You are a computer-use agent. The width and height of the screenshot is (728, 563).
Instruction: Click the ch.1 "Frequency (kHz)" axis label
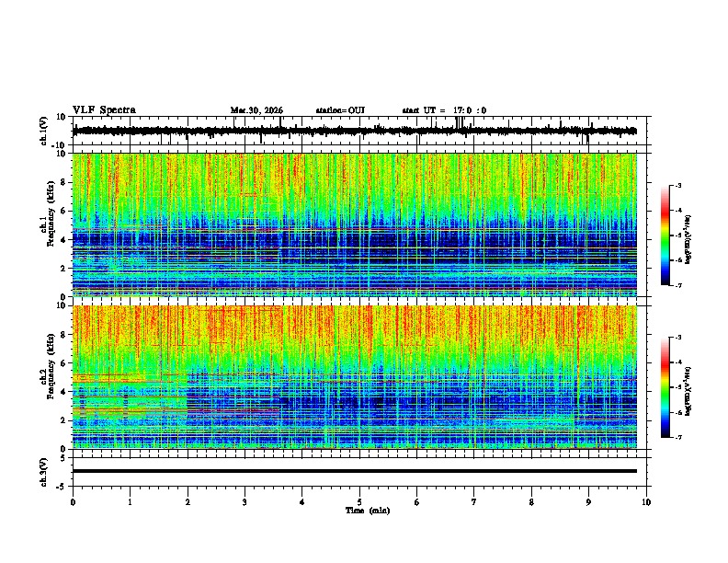[51, 214]
